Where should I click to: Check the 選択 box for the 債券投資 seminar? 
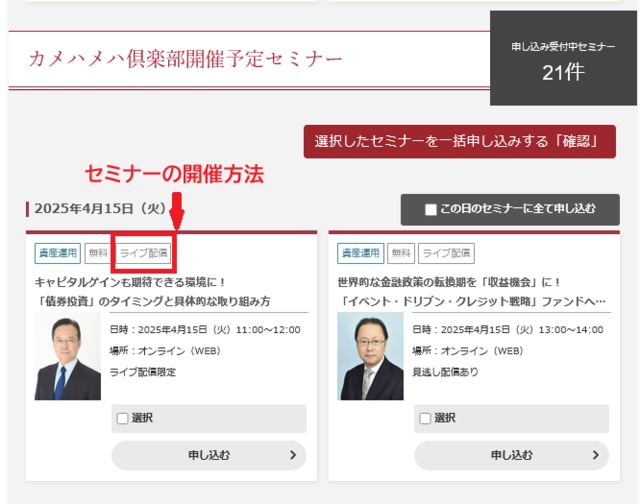coord(123,418)
